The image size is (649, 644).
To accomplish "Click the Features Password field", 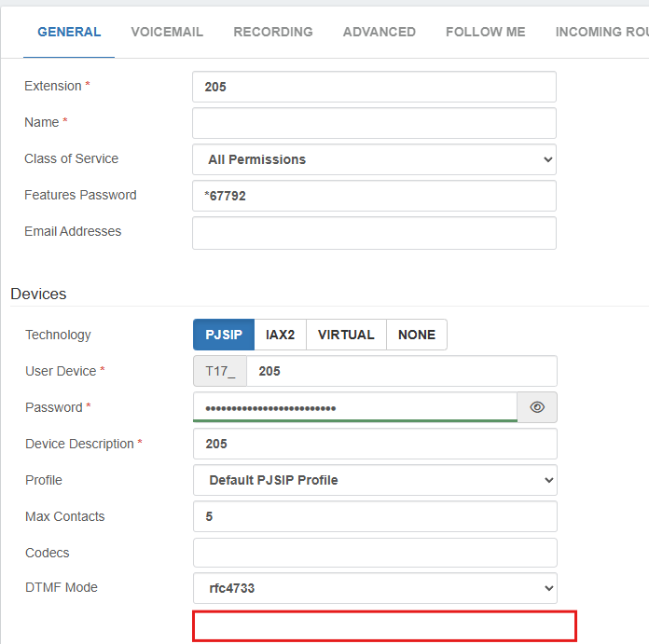I will coord(374,196).
